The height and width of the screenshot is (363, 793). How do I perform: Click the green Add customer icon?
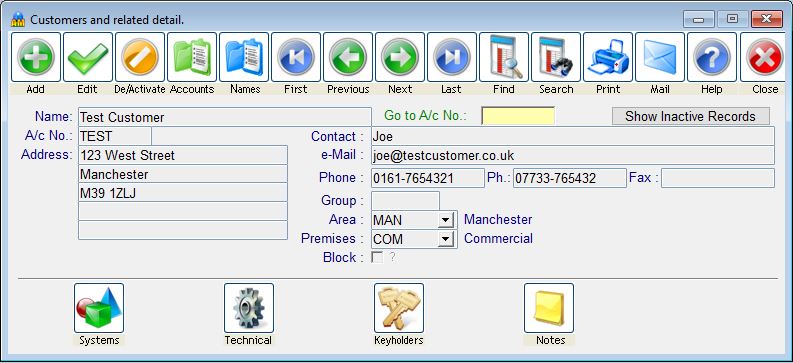pos(36,57)
